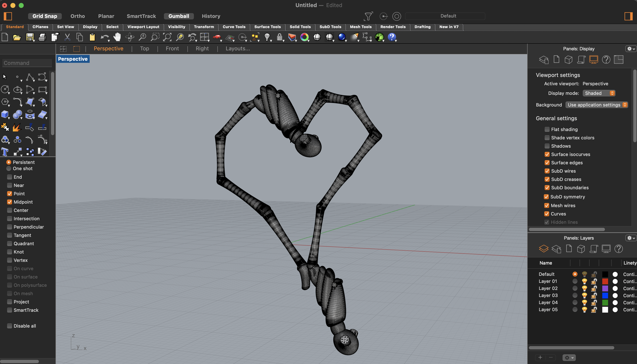Enable the Center object snap
Image resolution: width=637 pixels, height=364 pixels.
click(x=9, y=210)
